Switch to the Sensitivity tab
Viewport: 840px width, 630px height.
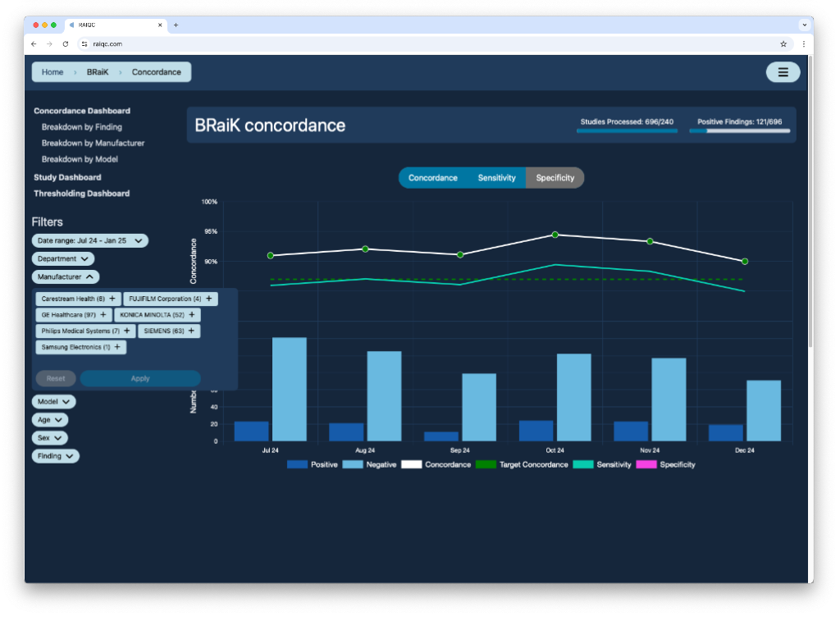[x=495, y=177]
